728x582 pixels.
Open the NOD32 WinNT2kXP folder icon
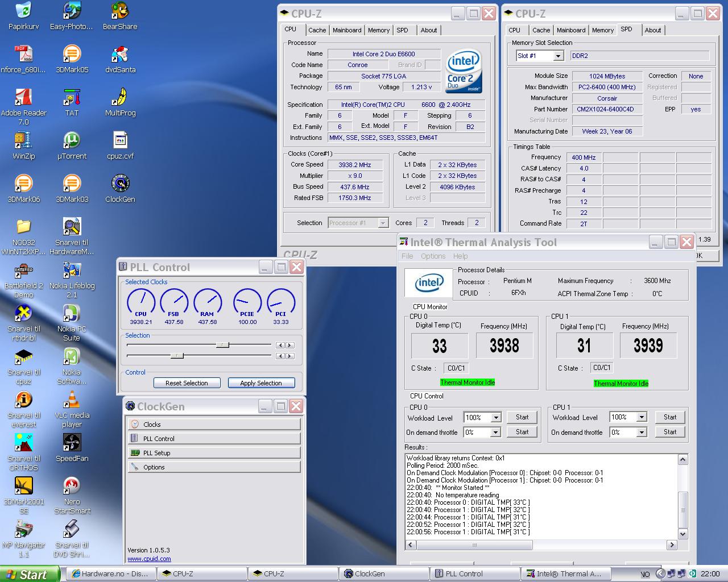pyautogui.click(x=23, y=236)
